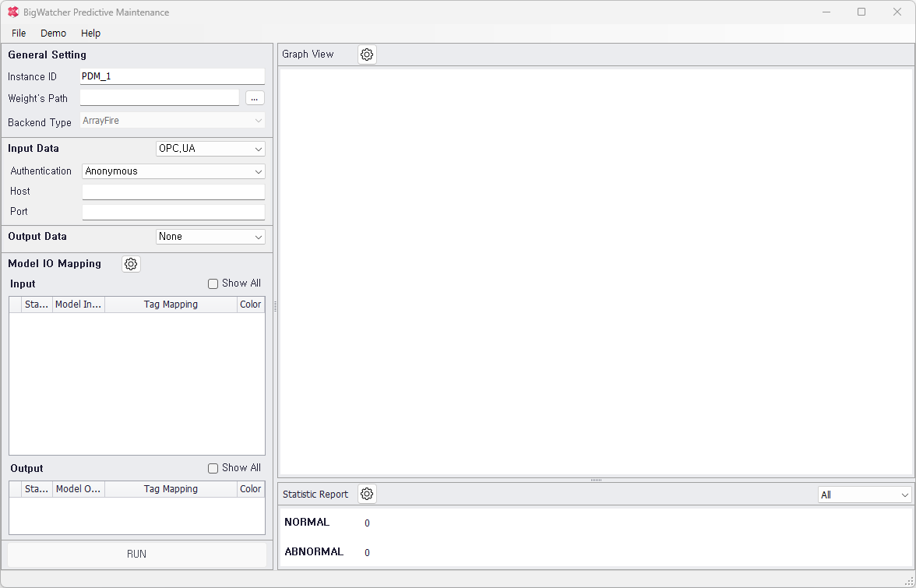
Task: Open the File menu
Action: click(19, 33)
